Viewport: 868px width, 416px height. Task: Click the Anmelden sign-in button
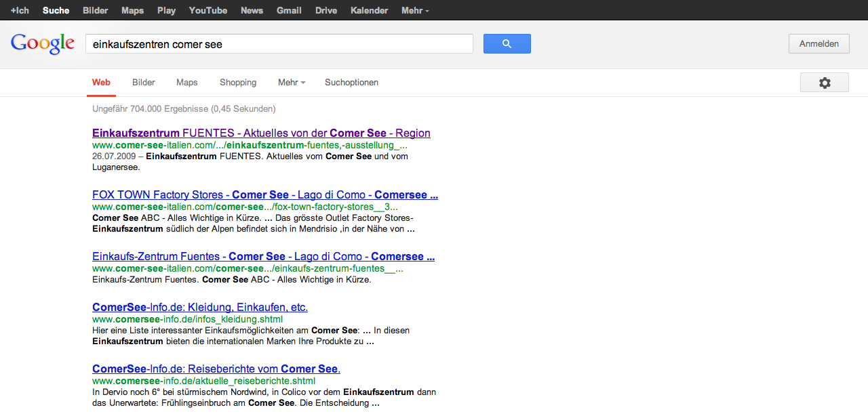[x=818, y=44]
